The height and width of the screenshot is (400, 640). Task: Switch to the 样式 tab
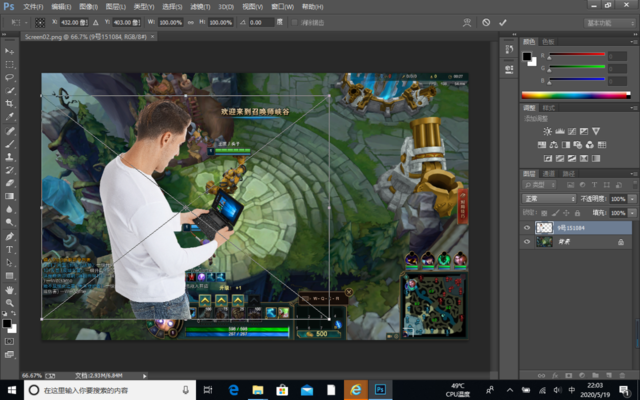[x=549, y=108]
